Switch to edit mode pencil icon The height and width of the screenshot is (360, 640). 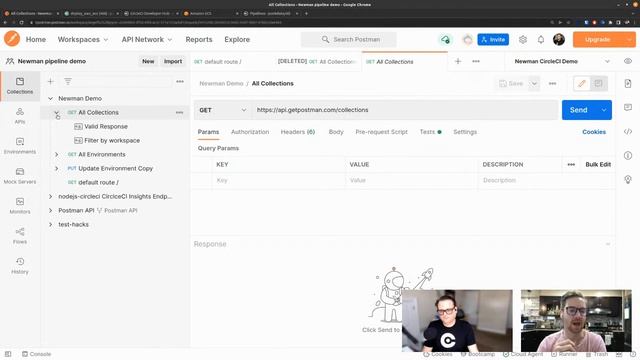[582, 83]
